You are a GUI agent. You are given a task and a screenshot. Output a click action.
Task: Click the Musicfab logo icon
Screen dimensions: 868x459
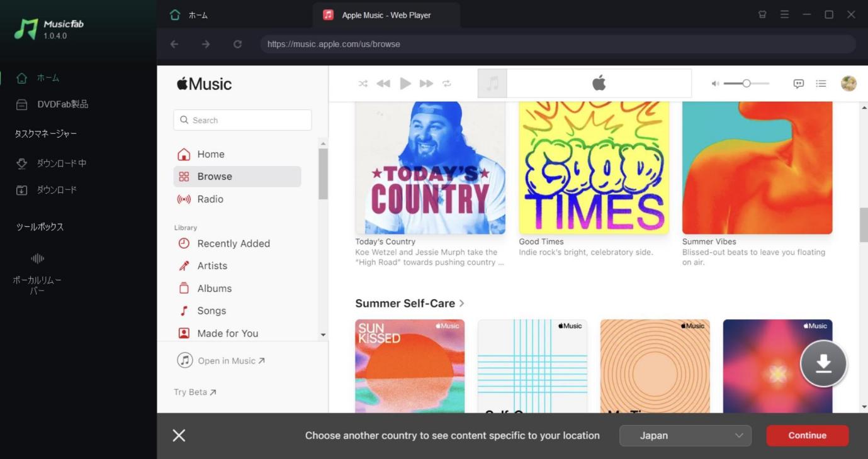pos(26,29)
